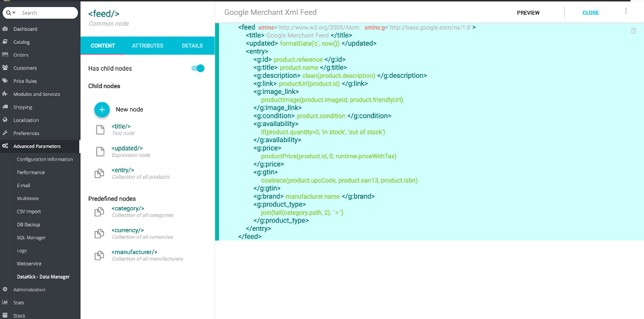Click the CLOSE button
Viewport: 644px width, 319px height.
(x=591, y=13)
